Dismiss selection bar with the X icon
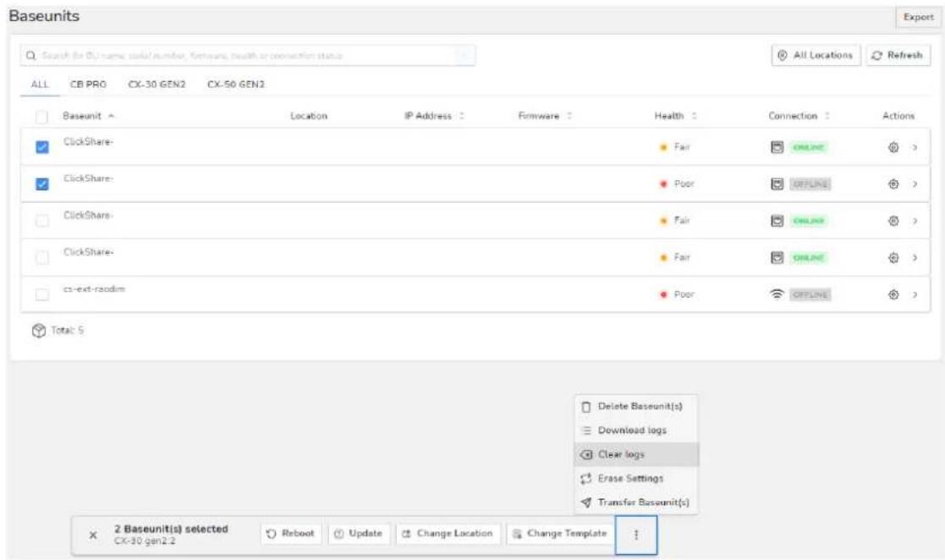945x560 pixels. tap(93, 535)
